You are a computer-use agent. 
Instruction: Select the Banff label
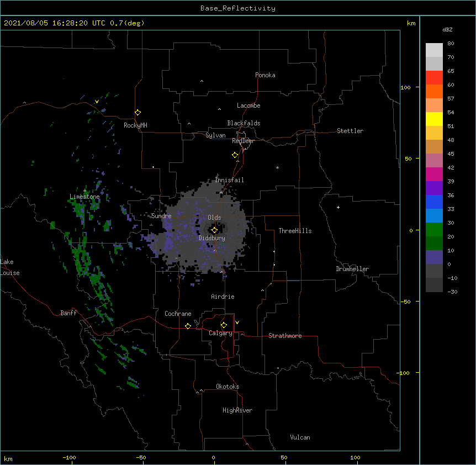tap(68, 313)
